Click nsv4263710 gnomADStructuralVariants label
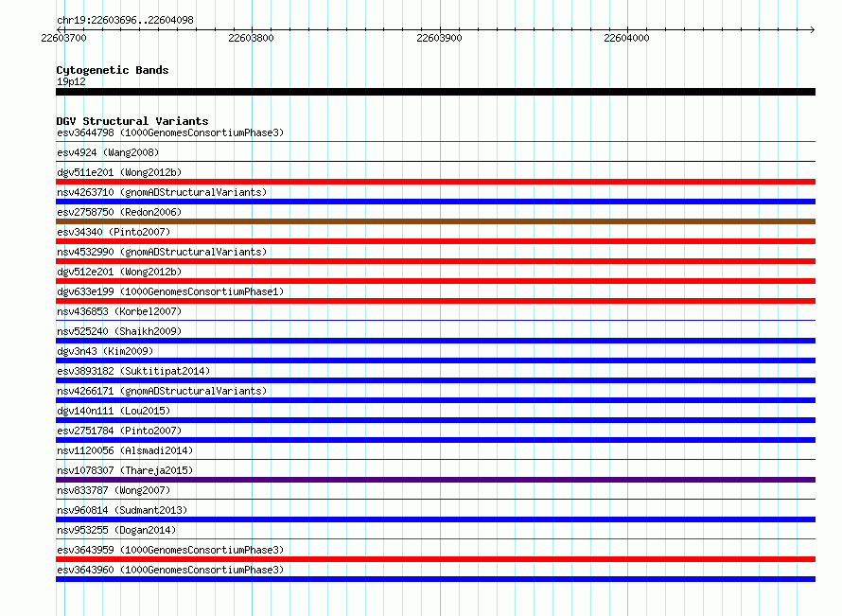 [x=162, y=192]
